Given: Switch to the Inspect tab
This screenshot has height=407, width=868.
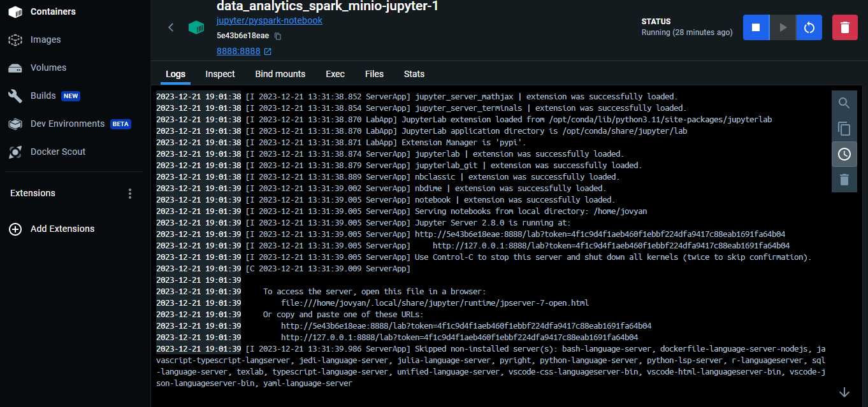Looking at the screenshot, I should [220, 74].
